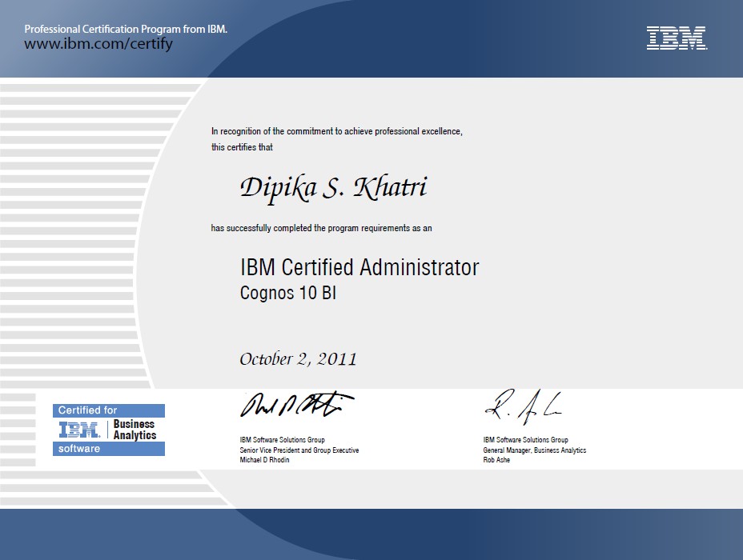Click the 'Rob Ashe' name text
Screen dimensions: 743x560
496,460
